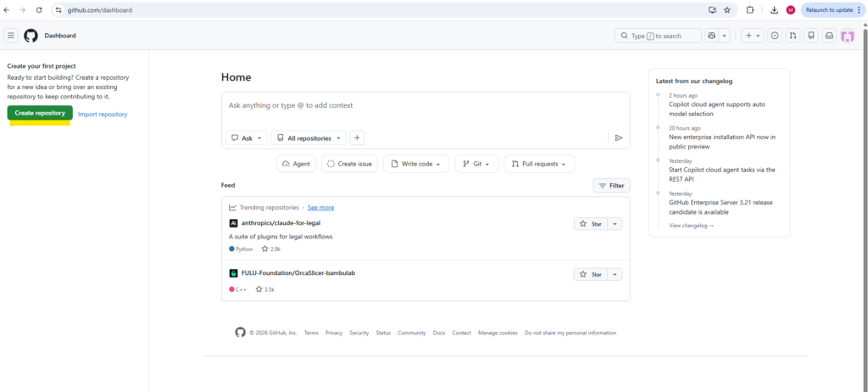Open the Copilot chat icon
The height and width of the screenshot is (392, 868).
tap(711, 36)
